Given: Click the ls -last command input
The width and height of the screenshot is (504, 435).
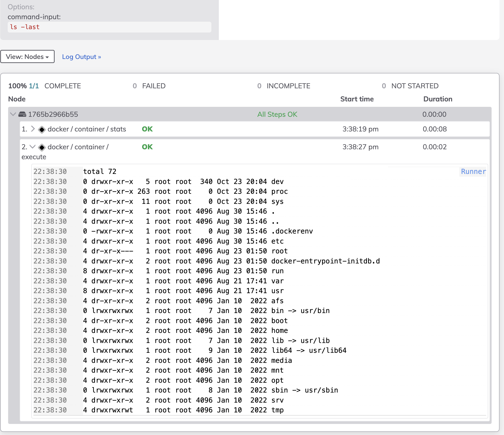Looking at the screenshot, I should tap(109, 27).
